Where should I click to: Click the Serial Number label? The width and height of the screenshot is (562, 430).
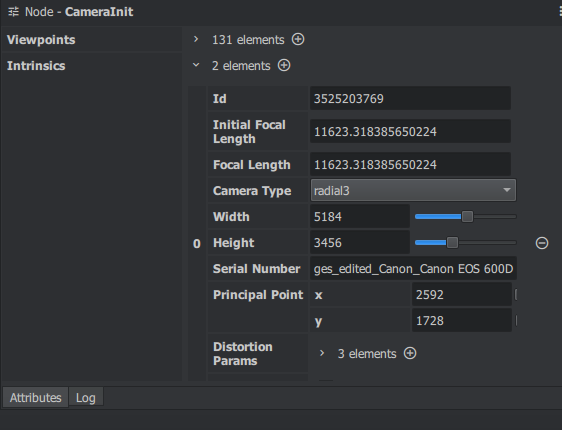click(257, 268)
